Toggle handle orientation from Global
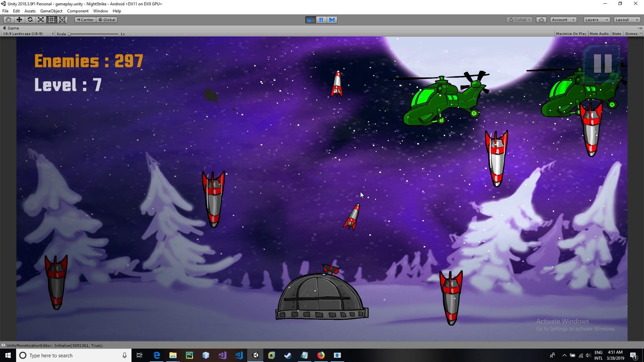The height and width of the screenshot is (362, 644). coord(107,19)
